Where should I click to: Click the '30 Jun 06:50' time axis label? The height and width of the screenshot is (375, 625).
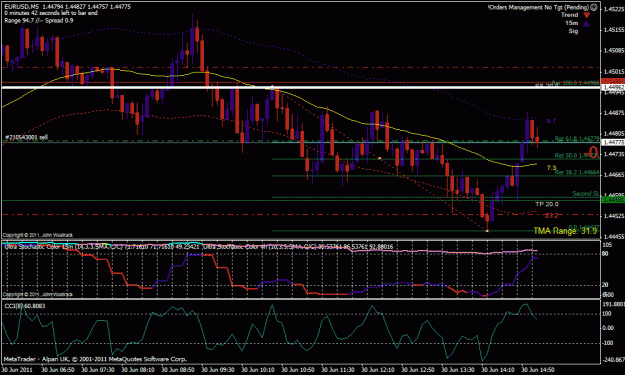(x=57, y=370)
